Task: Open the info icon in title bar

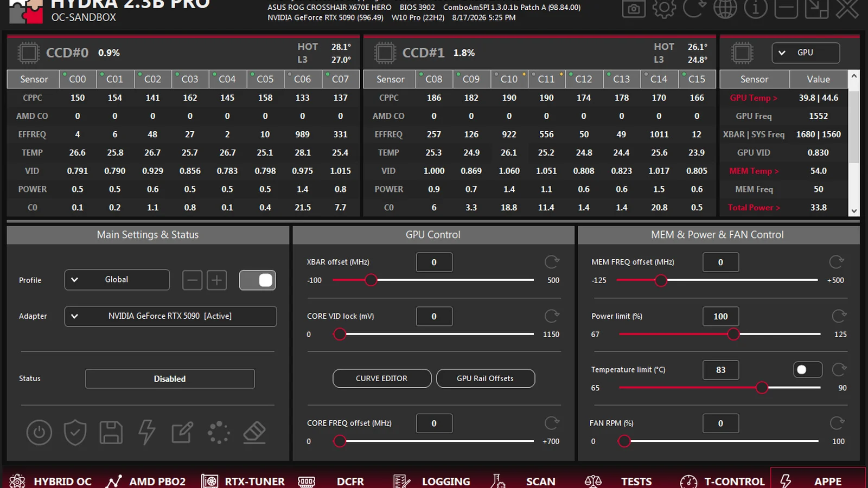Action: 756,9
